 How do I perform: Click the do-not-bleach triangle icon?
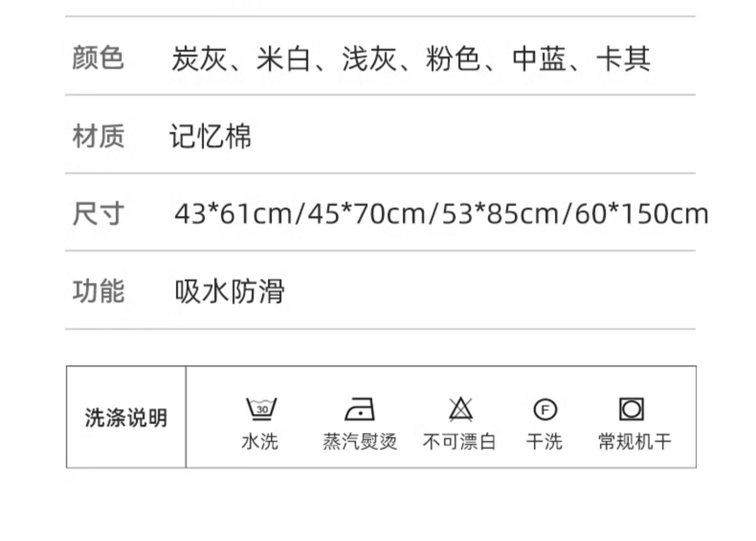pos(461,409)
